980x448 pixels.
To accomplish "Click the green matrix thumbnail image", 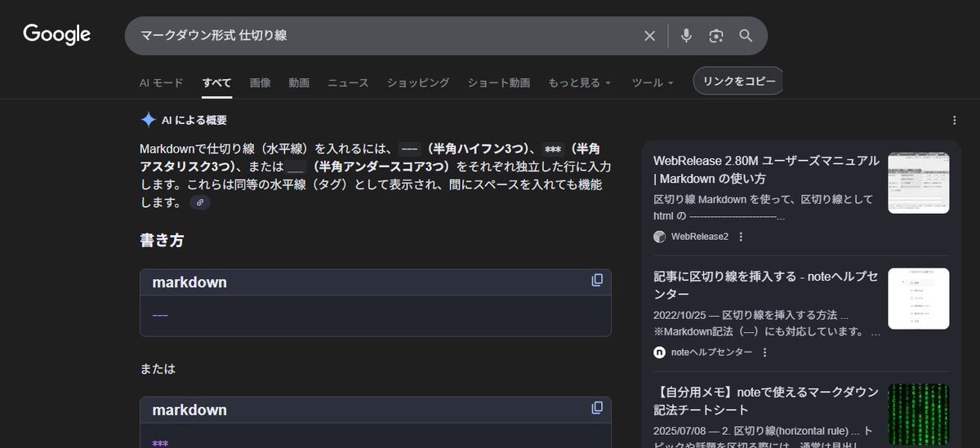I will pos(918,413).
